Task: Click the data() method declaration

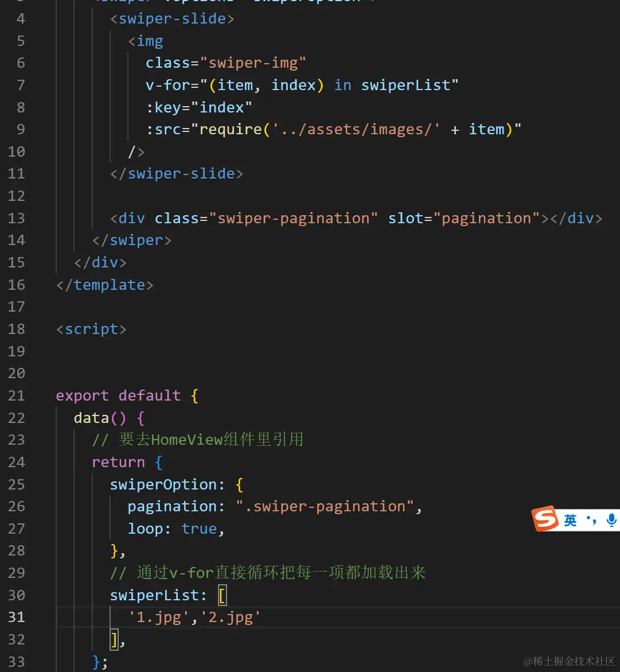Action: coord(100,418)
